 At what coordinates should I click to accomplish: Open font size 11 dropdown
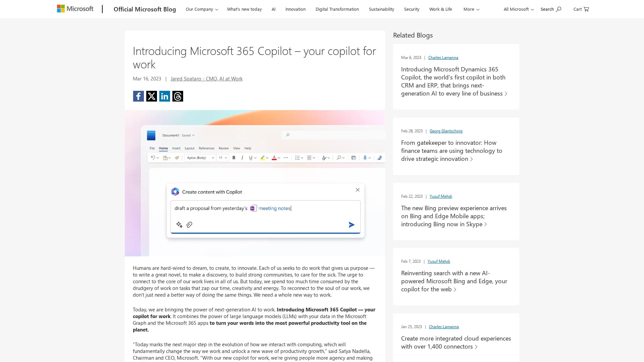click(223, 158)
